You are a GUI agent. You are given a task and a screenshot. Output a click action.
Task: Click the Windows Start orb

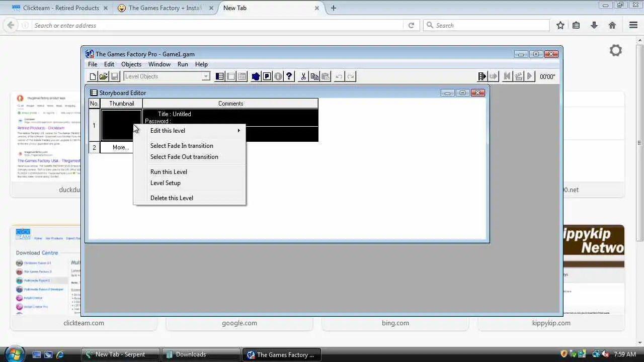click(x=14, y=353)
